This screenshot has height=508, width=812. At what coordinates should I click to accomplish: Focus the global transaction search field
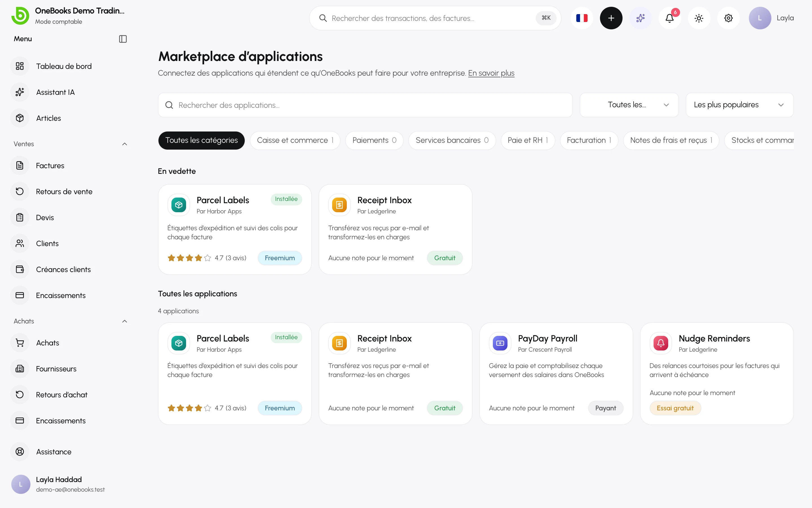coord(435,18)
